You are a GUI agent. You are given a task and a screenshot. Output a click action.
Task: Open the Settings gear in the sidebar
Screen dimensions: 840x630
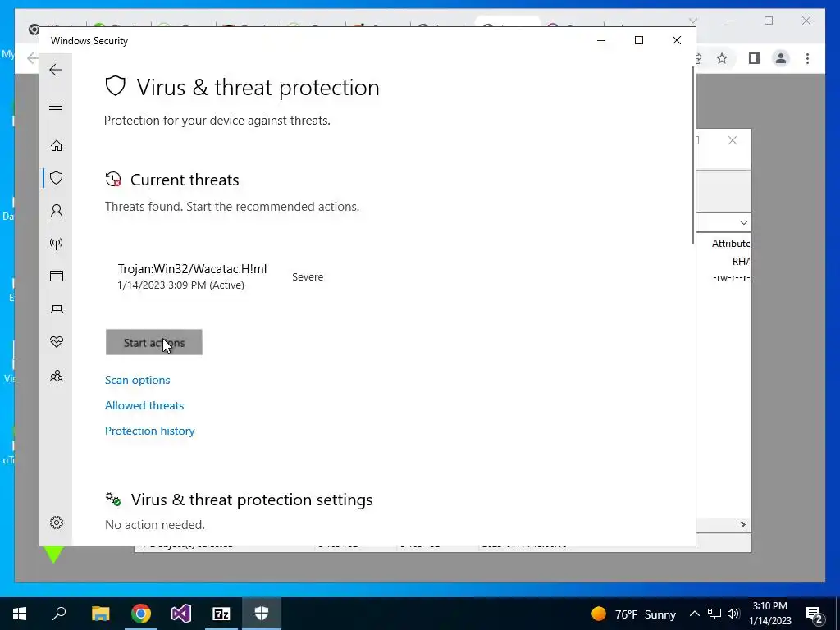[57, 523]
